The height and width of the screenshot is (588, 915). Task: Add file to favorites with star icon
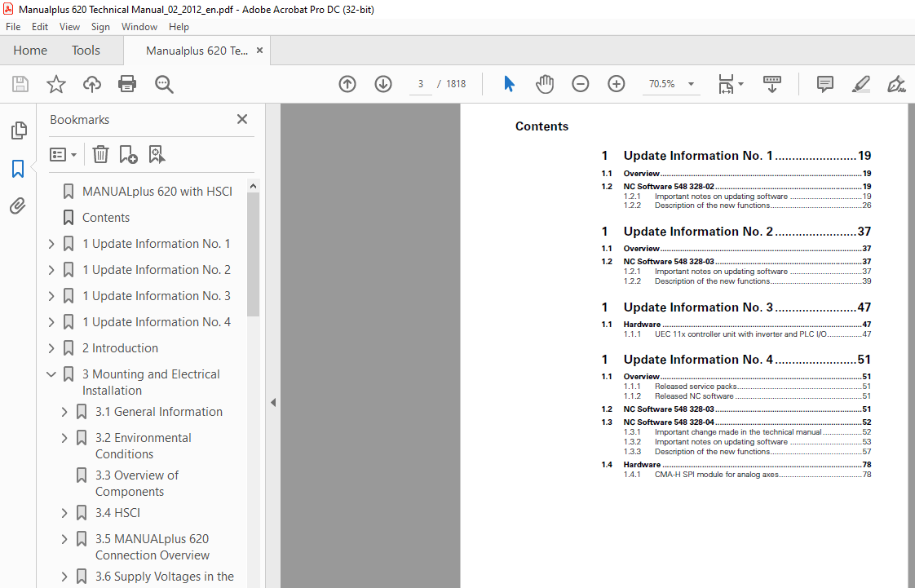coord(55,84)
